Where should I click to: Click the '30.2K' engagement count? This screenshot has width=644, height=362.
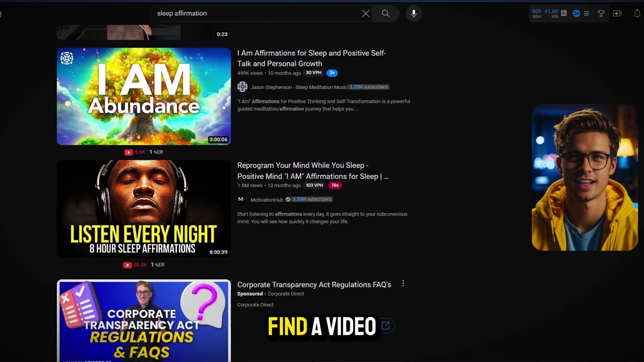140,265
